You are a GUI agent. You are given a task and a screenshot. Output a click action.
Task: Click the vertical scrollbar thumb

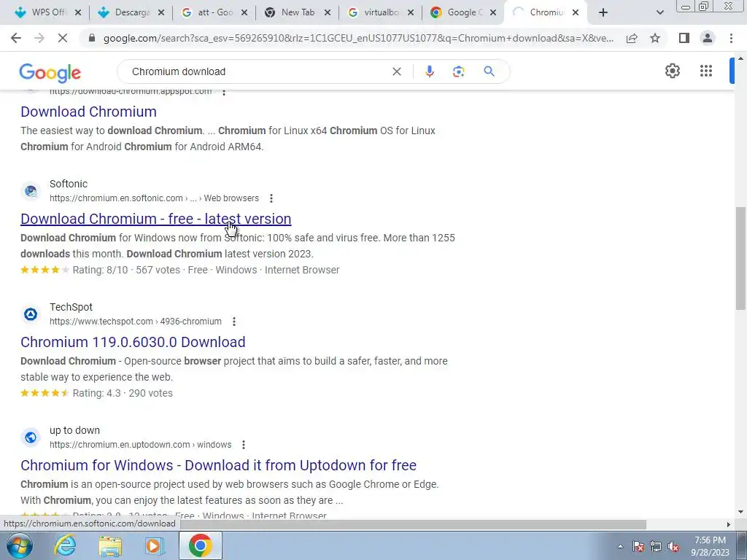[740, 258]
